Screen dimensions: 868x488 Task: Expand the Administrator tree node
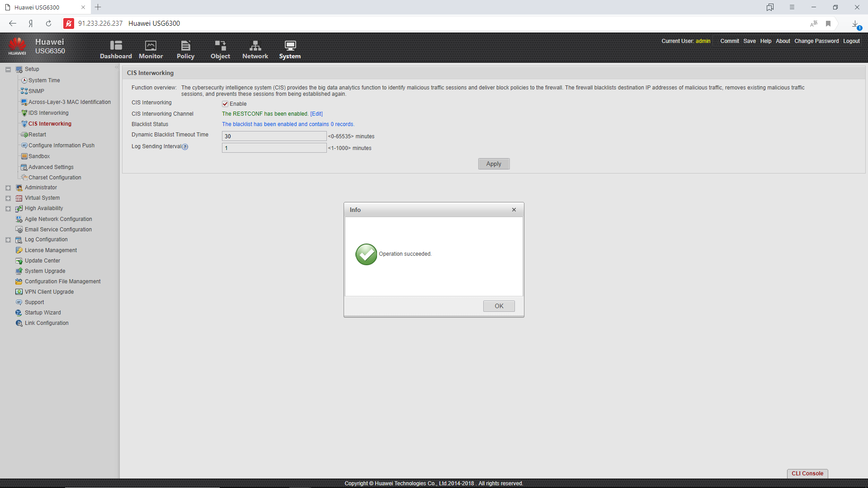click(8, 188)
